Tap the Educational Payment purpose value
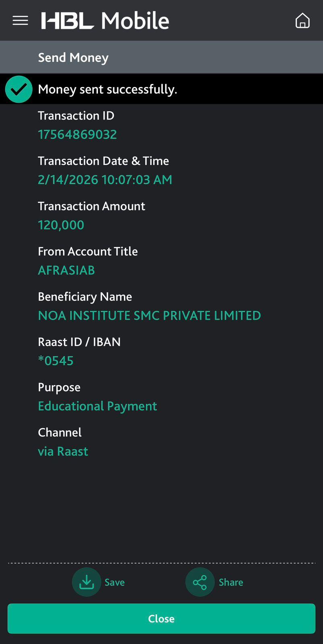Viewport: 323px width, 644px height. tap(97, 406)
